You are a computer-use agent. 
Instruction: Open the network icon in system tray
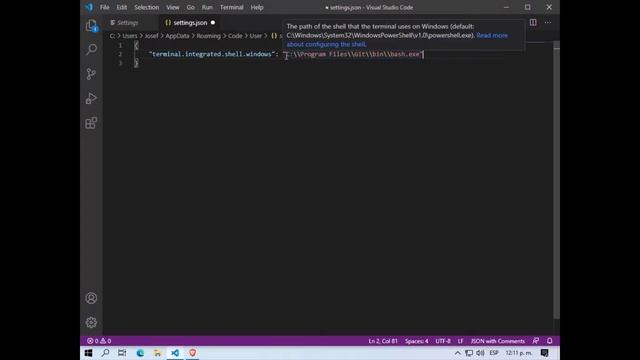pos(469,353)
